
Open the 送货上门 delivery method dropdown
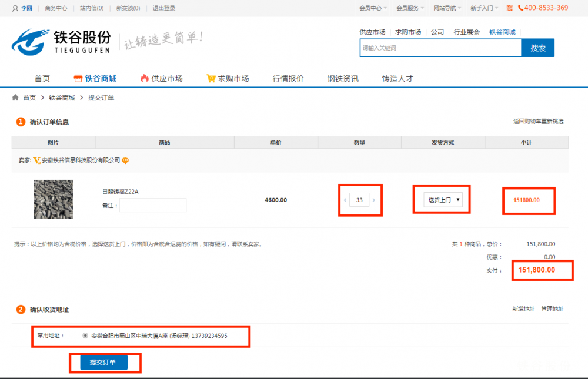click(443, 200)
